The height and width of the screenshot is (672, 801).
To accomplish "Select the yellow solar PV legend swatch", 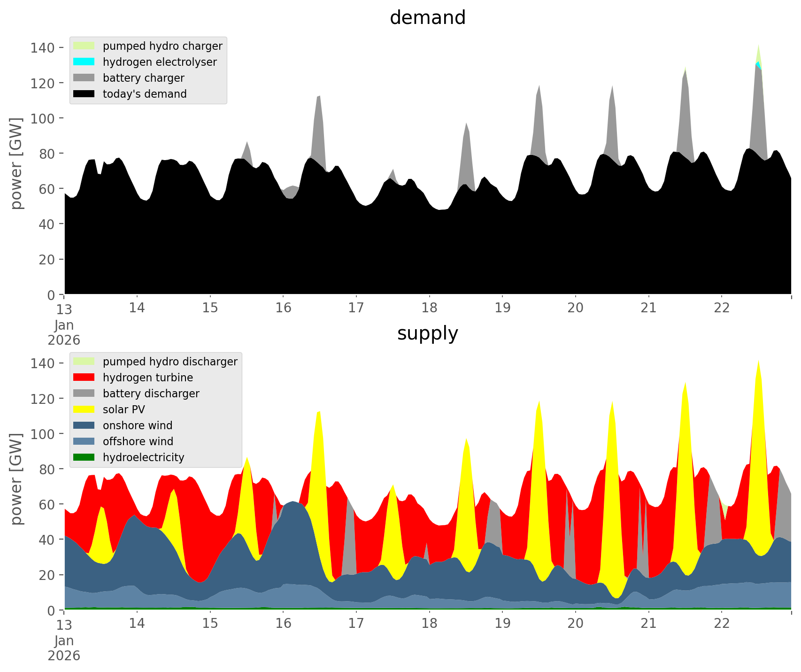I will coord(84,409).
